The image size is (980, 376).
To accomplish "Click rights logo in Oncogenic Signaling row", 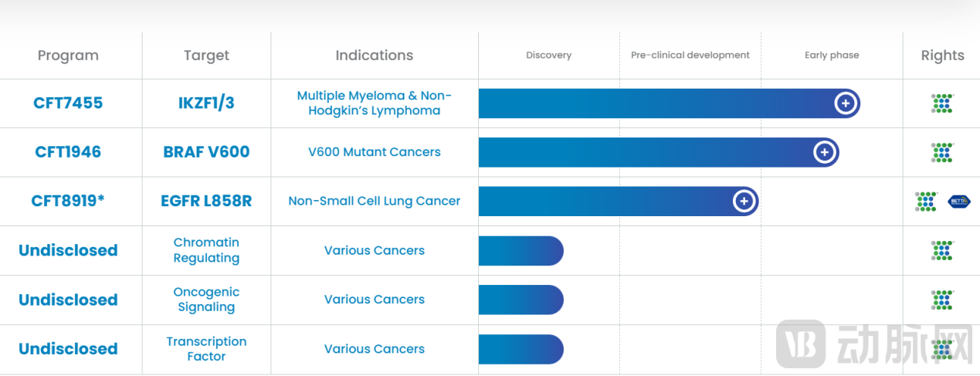I will (x=942, y=300).
